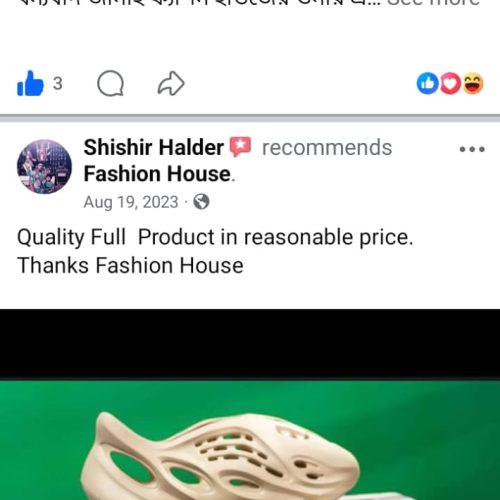Tap the recommends label in post header
Image resolution: width=500 pixels, height=500 pixels.
[327, 148]
